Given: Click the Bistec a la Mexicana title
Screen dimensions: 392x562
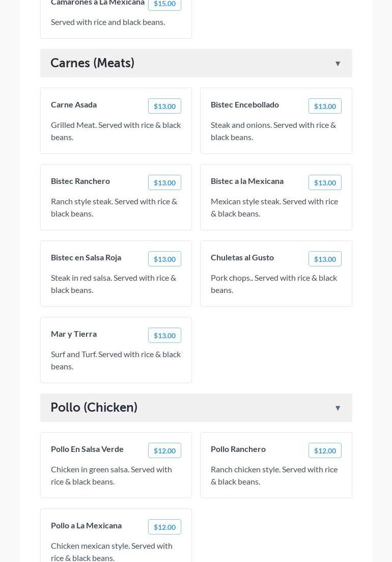Looking at the screenshot, I should [x=247, y=181].
